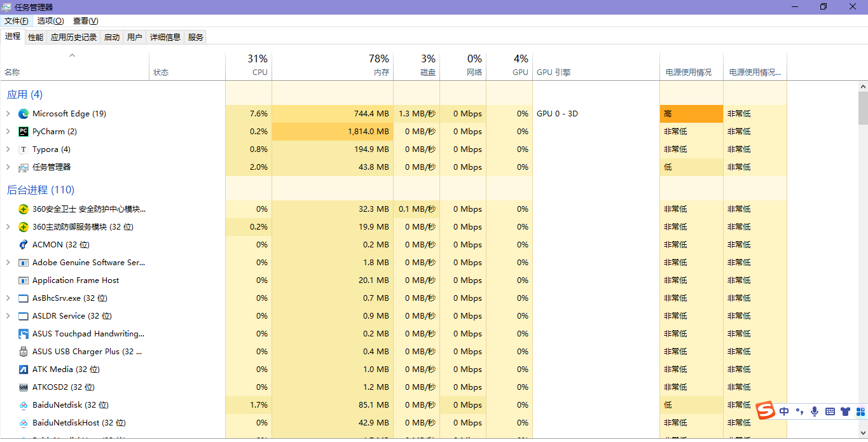The image size is (868, 442).
Task: Open the 选项(O) menu
Action: 50,21
